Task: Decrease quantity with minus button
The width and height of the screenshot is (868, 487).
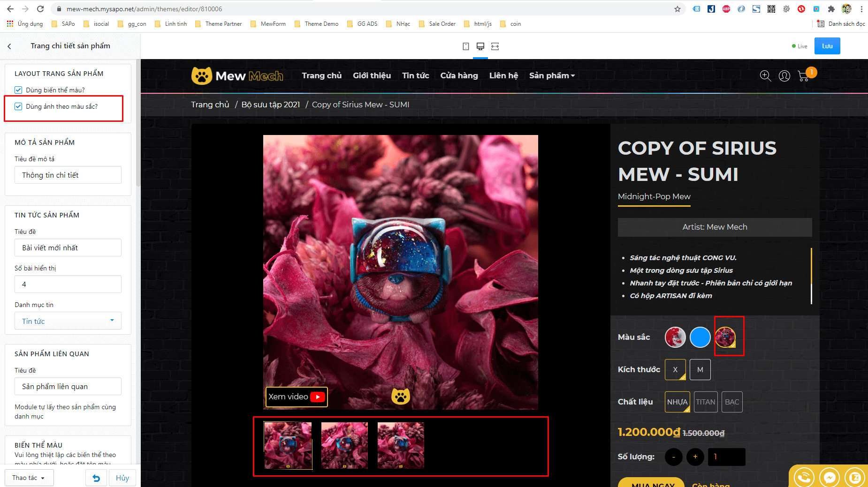Action: [x=674, y=457]
